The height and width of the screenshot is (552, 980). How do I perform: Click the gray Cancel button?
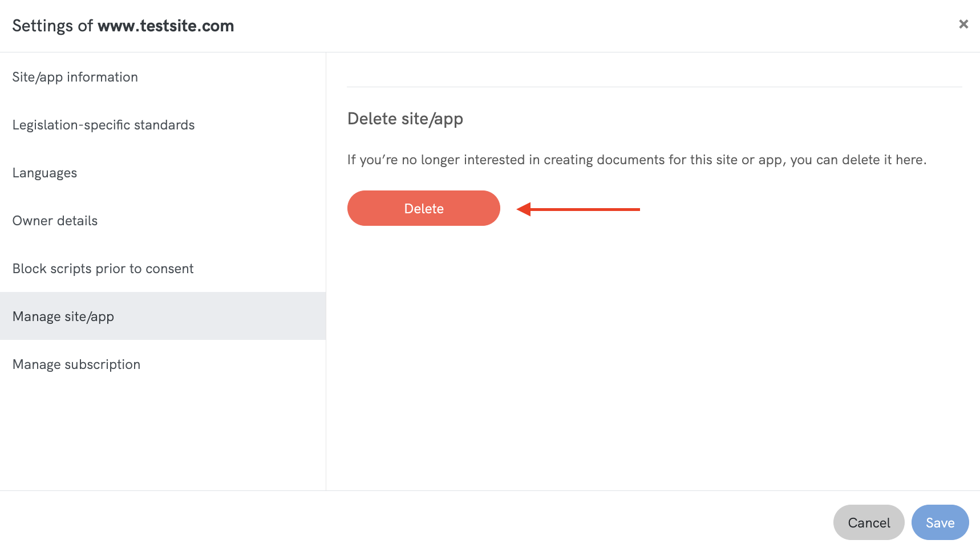pyautogui.click(x=868, y=522)
